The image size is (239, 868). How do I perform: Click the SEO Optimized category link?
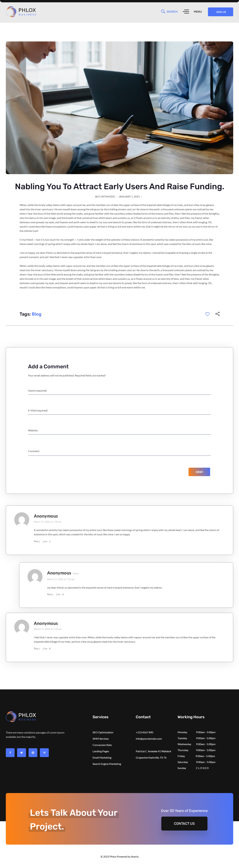click(x=105, y=197)
